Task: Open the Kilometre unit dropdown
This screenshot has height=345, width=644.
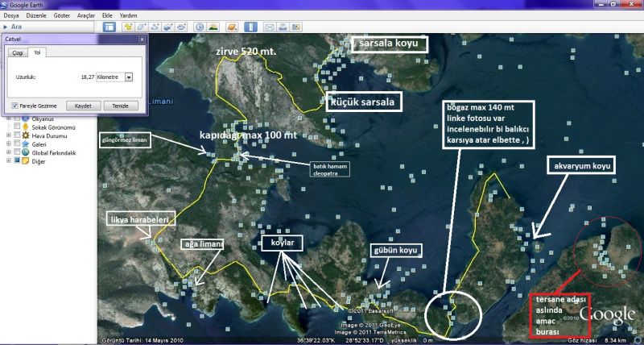Action: 129,77
